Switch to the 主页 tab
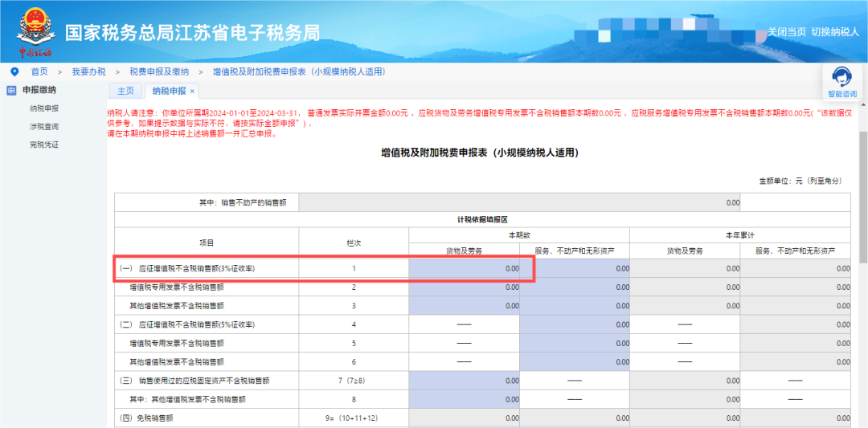 click(125, 92)
